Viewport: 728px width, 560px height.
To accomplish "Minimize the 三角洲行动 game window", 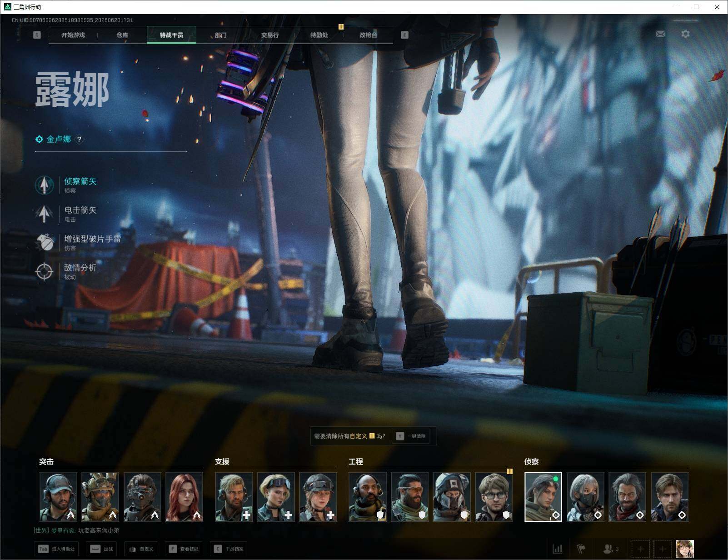I will pyautogui.click(x=675, y=7).
